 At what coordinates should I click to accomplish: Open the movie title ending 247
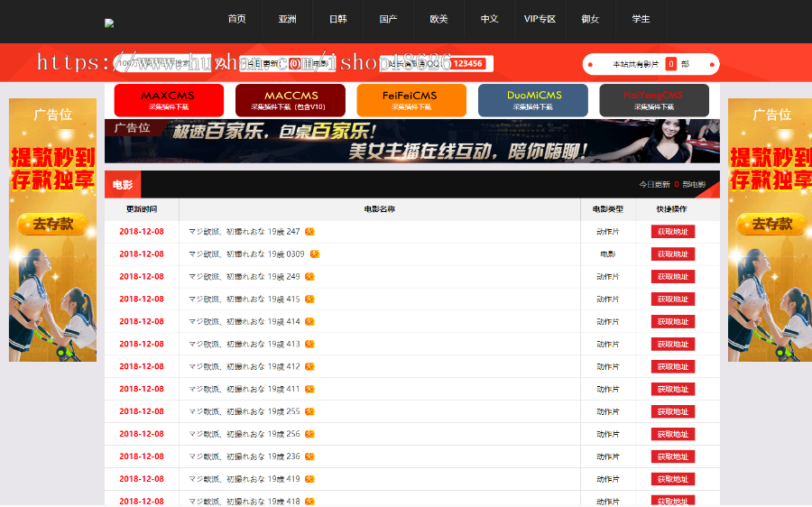click(x=245, y=232)
